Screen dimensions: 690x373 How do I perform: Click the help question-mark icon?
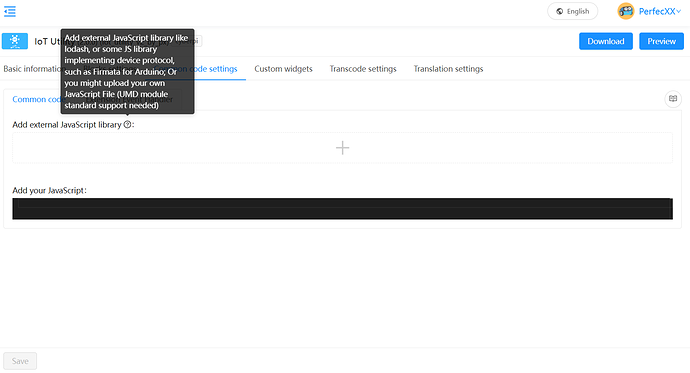(x=127, y=124)
